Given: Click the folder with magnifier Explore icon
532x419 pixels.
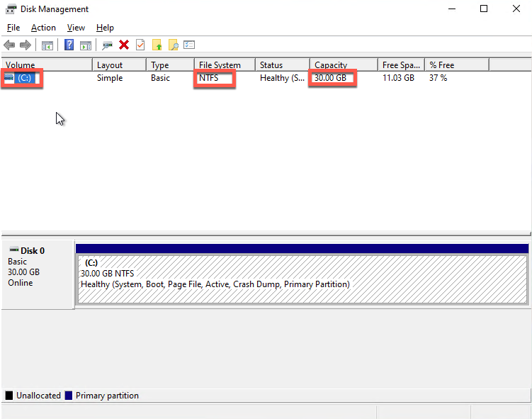Looking at the screenshot, I should [173, 45].
